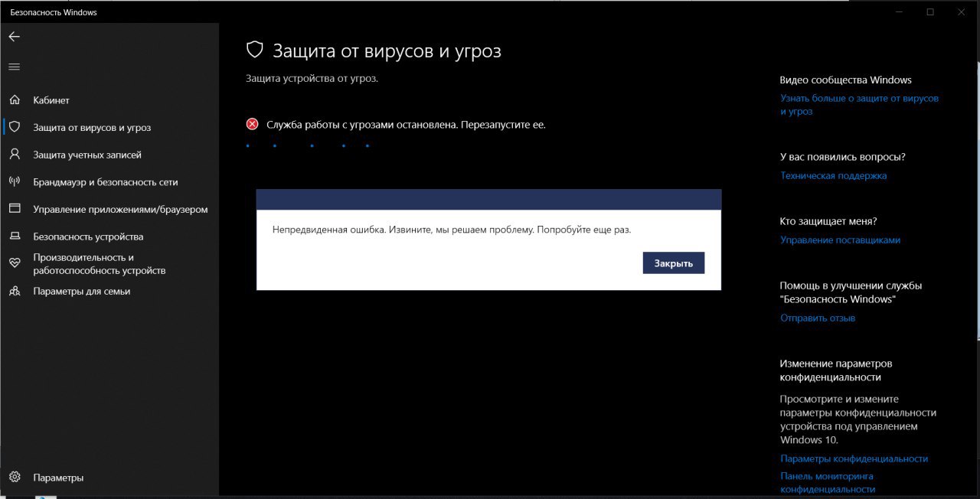Viewport: 980px width, 499px height.
Task: Open Защита учетных записей
Action: tap(87, 155)
